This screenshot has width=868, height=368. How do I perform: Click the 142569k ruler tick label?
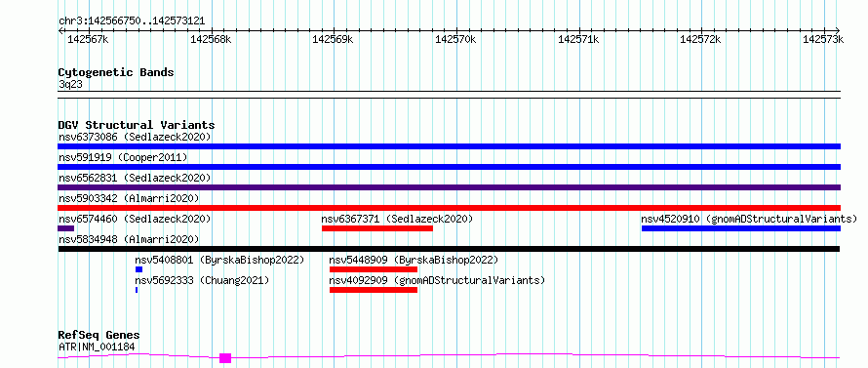(334, 39)
